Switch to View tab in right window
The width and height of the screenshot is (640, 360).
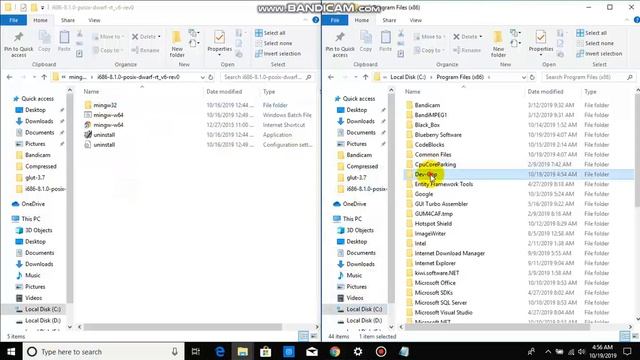pos(416,20)
